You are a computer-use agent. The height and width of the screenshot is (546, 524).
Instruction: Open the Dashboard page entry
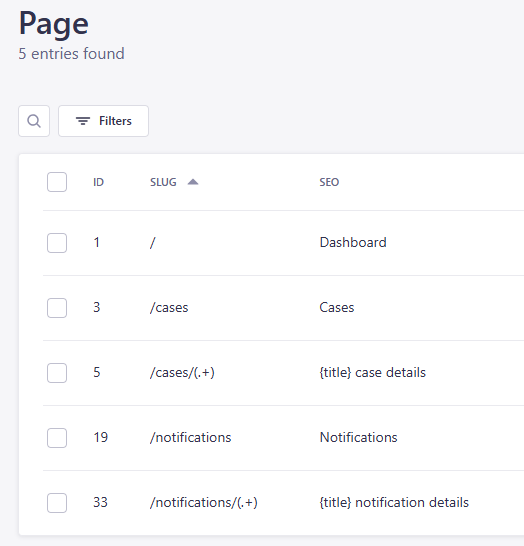click(353, 242)
